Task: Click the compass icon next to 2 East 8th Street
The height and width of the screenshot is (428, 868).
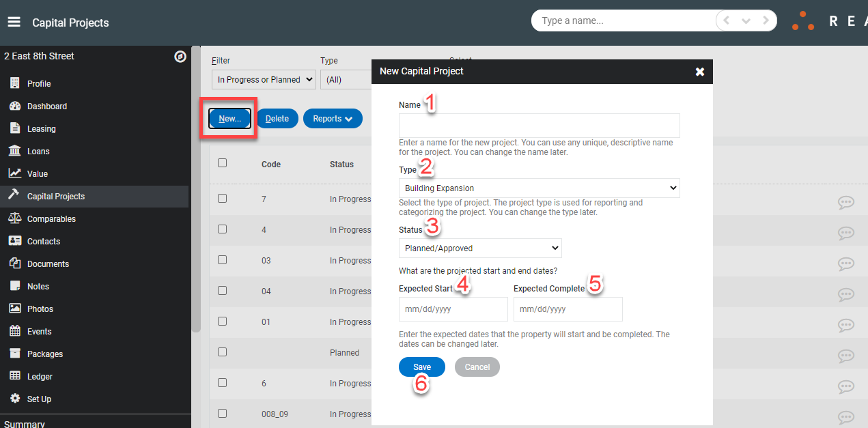Action: 180,57
